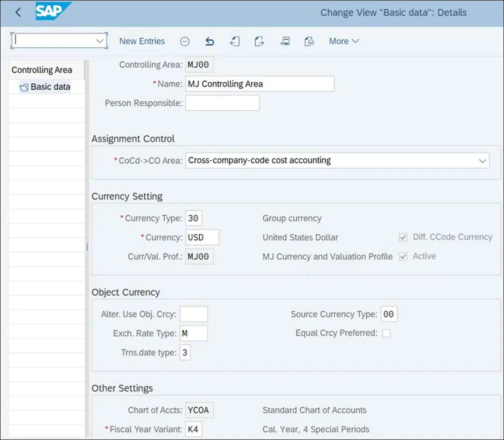Click 'United States Dollar' text
Image resolution: width=504 pixels, height=440 pixels.
coord(300,237)
